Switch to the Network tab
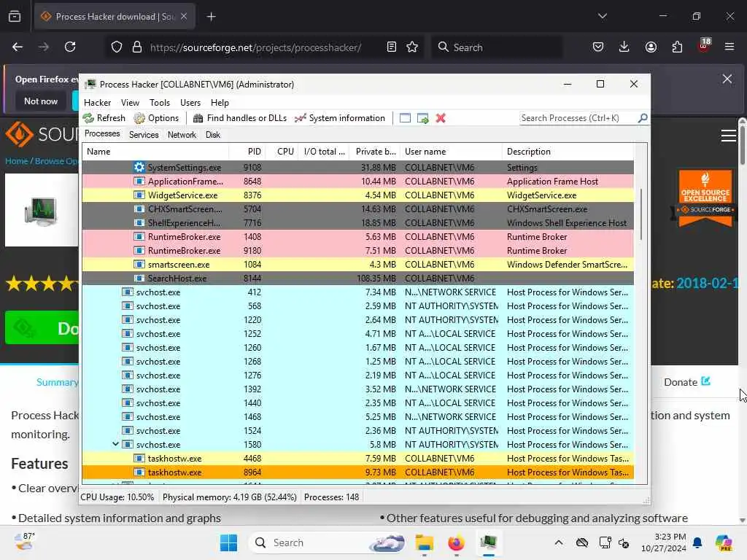Viewport: 747px width, 560px height. (182, 135)
